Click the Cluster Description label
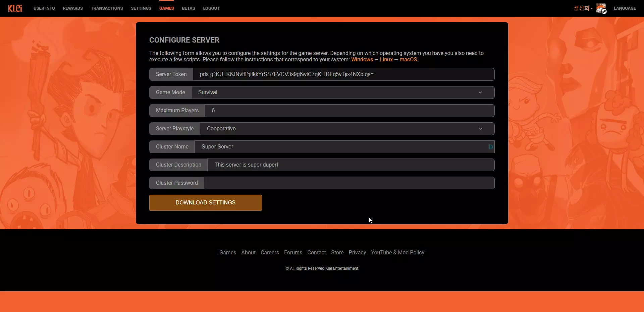The image size is (644, 312). 178,165
